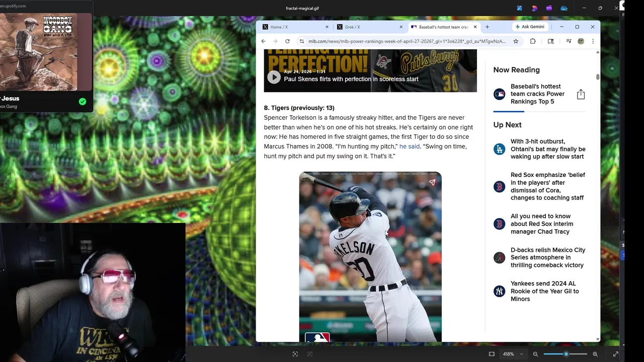Viewport: 644px width, 362px height.
Task: Click the D-backs logo in Up Next
Action: [499, 257]
